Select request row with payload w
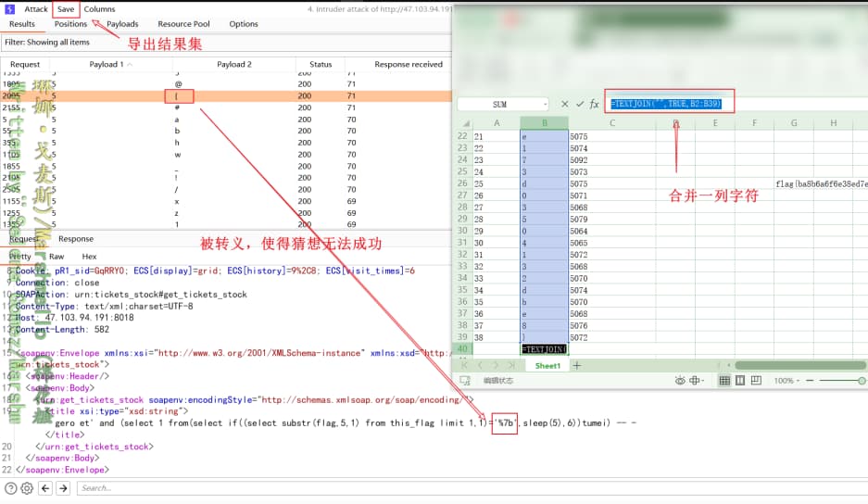This screenshot has width=868, height=504. (226, 155)
